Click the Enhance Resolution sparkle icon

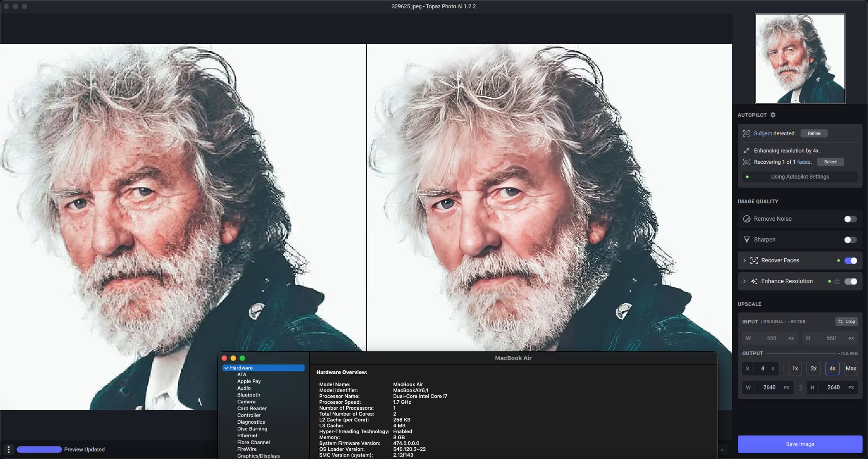coord(754,281)
